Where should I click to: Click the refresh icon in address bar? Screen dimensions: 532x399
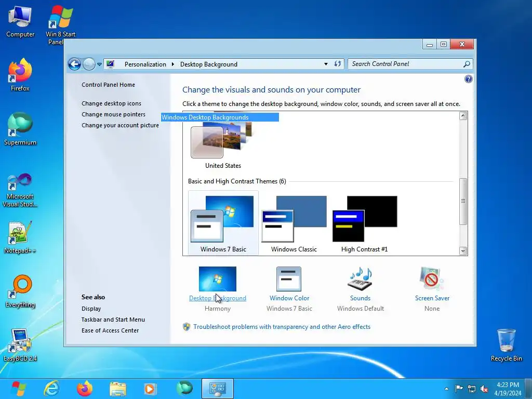coord(338,64)
